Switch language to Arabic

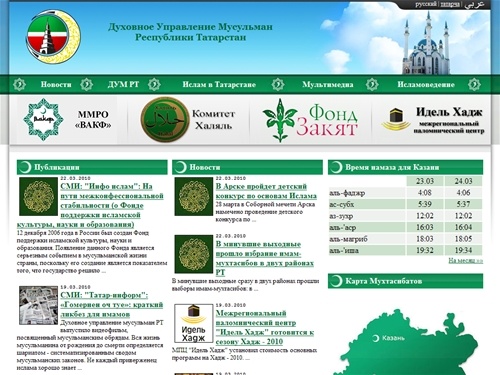click(474, 4)
